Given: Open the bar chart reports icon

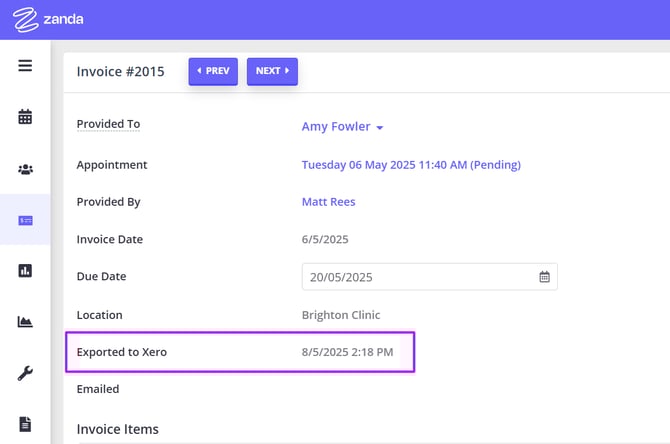Looking at the screenshot, I should point(25,271).
